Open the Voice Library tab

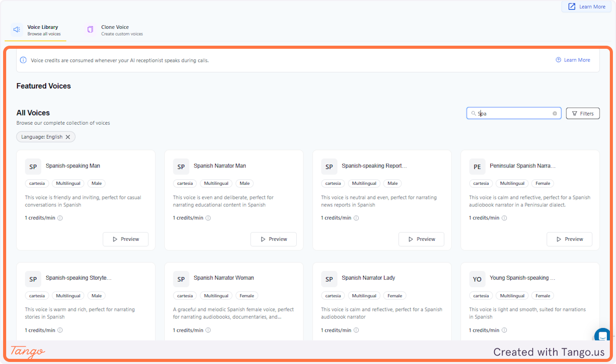pyautogui.click(x=35, y=30)
